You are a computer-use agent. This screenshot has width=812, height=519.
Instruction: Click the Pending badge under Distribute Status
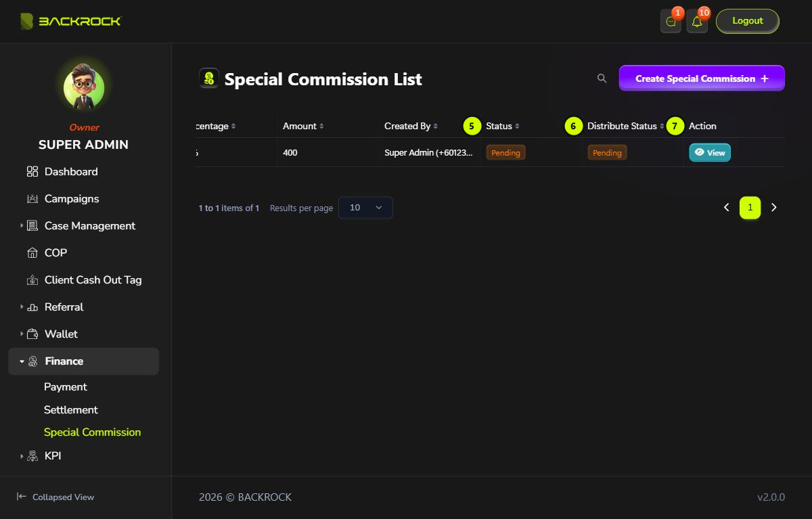click(x=607, y=153)
